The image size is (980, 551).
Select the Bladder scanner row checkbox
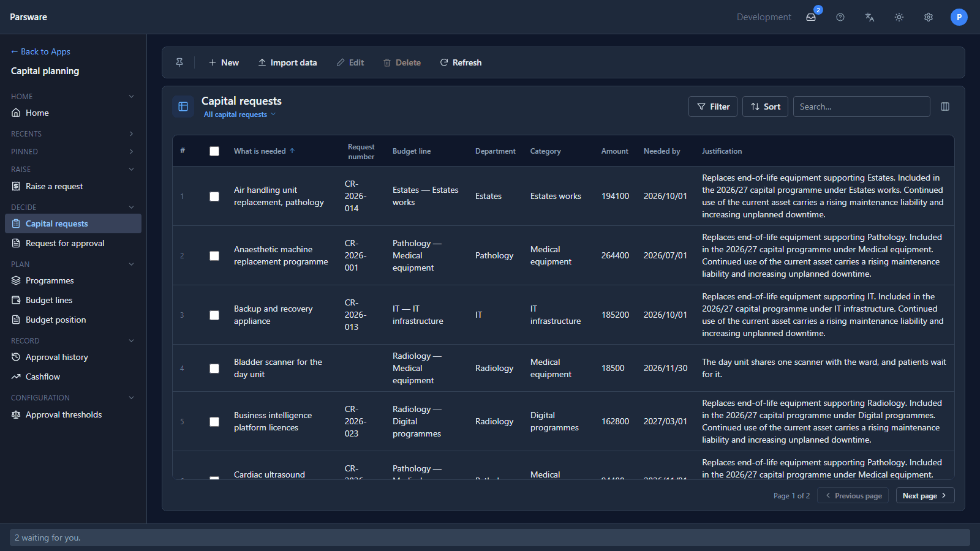pyautogui.click(x=214, y=369)
